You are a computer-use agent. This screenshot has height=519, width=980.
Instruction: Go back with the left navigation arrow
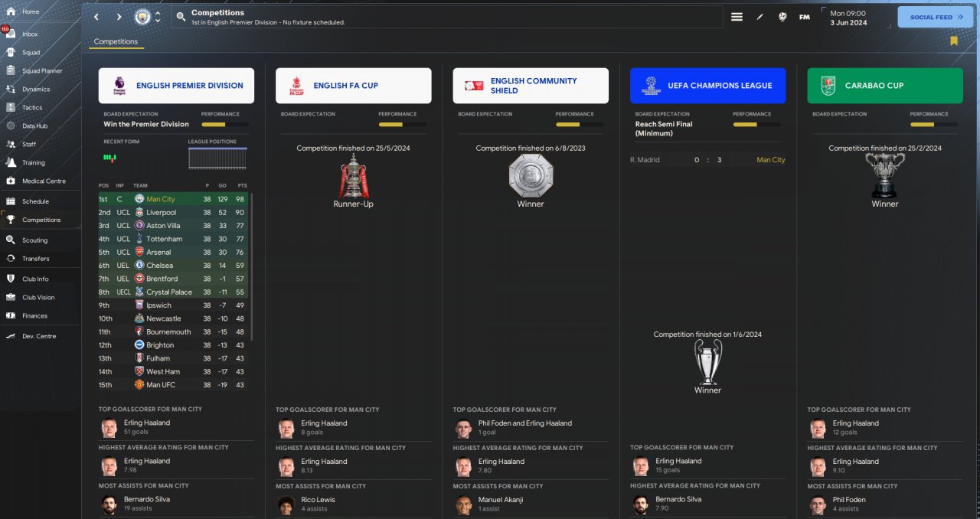point(96,17)
